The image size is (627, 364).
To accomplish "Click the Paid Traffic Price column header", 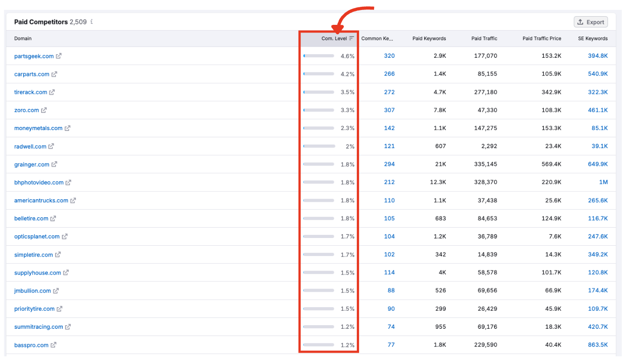I will [x=542, y=38].
